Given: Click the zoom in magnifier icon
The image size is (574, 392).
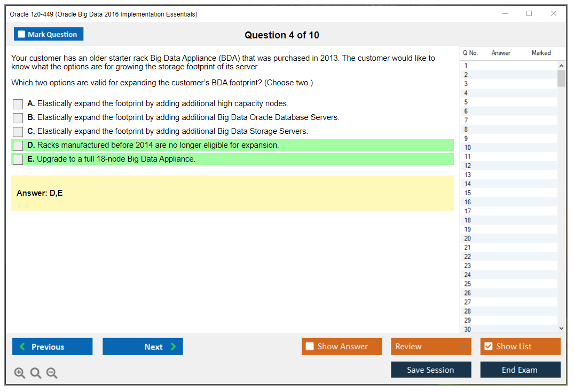Looking at the screenshot, I should click(20, 373).
